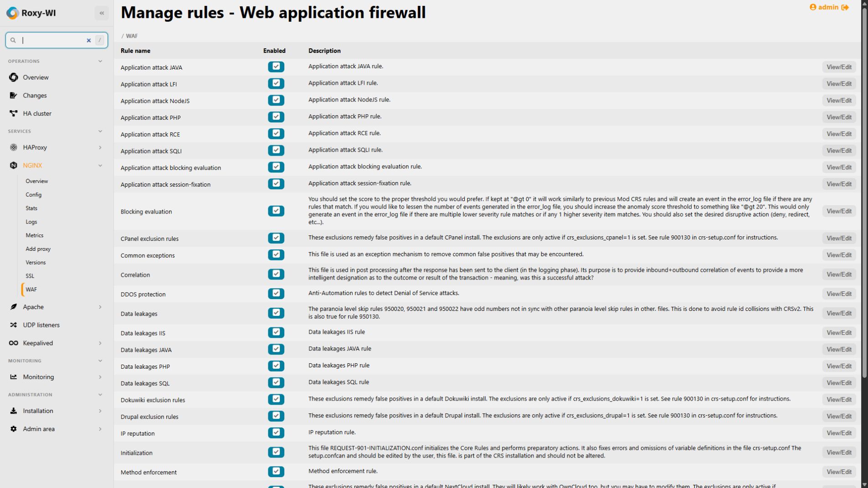Select the active WAF submenu item

pyautogui.click(x=31, y=290)
